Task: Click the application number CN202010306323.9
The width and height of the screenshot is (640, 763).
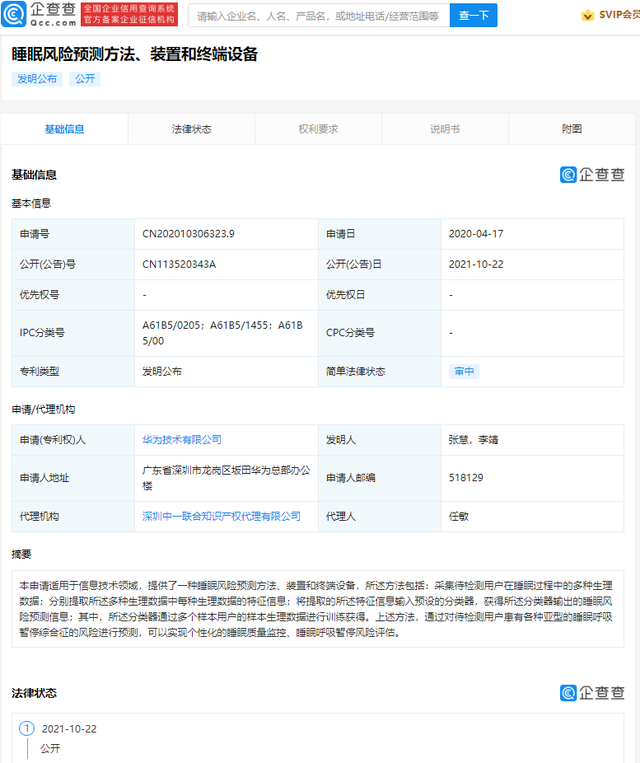Action: (x=188, y=233)
